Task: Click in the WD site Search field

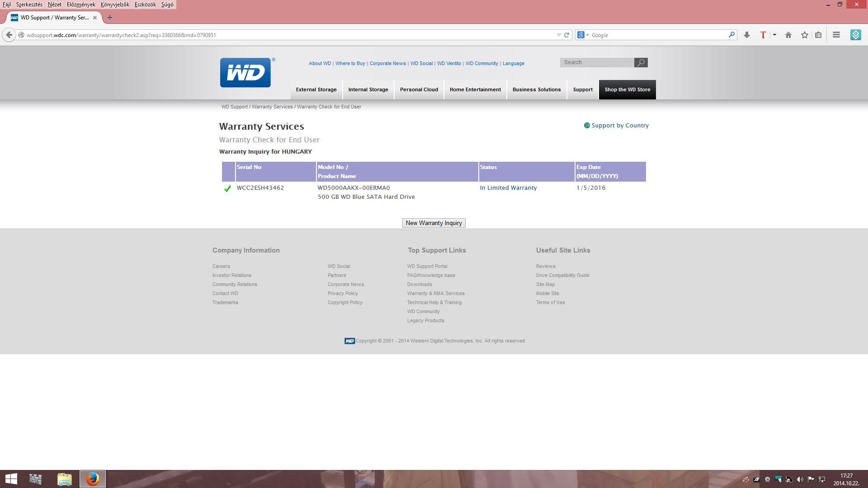Action: (x=597, y=63)
